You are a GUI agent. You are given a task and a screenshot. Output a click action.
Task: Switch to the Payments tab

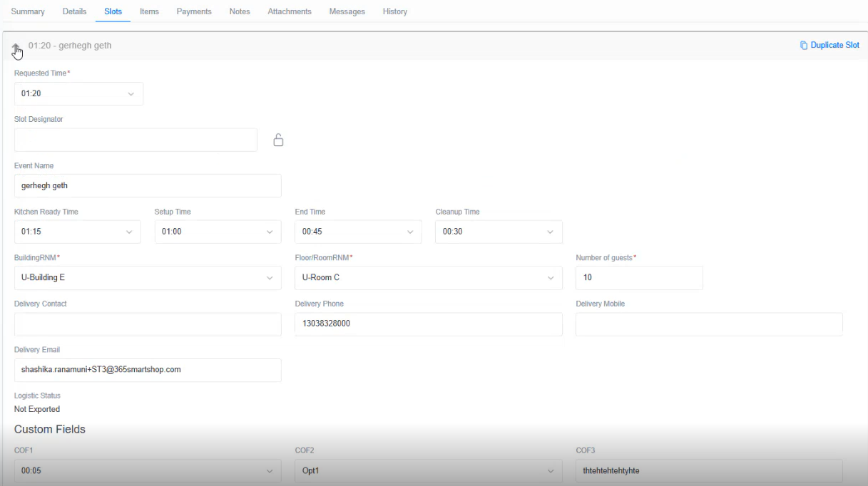[193, 11]
